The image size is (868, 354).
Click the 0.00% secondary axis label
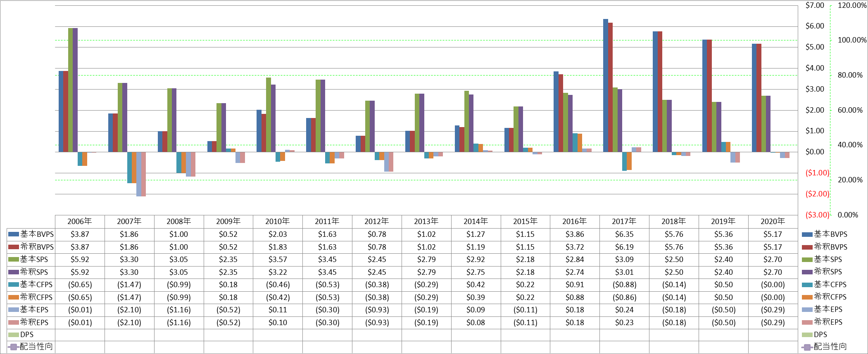click(848, 215)
